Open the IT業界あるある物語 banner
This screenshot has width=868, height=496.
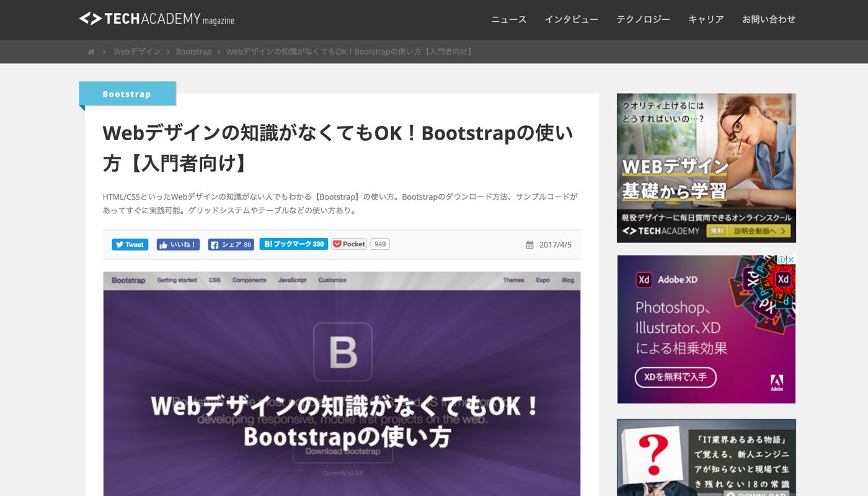pos(706,458)
